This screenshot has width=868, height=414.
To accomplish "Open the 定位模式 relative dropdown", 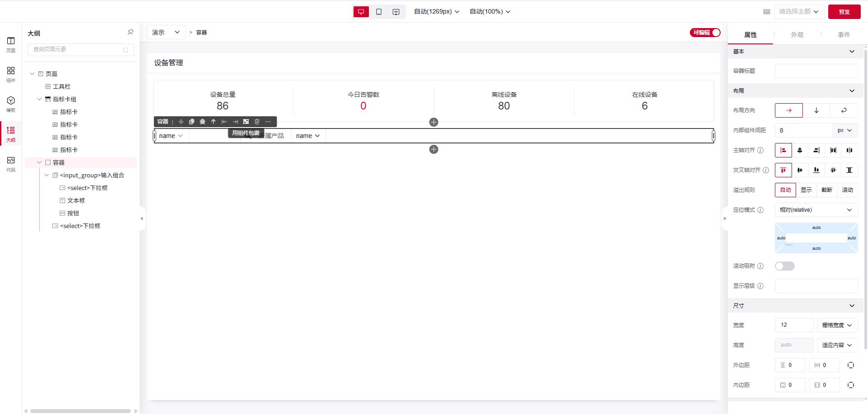I will point(816,210).
